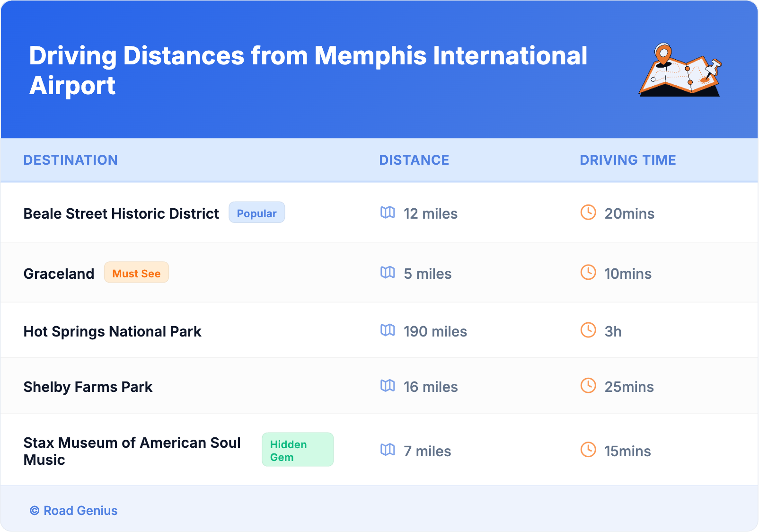The width and height of the screenshot is (759, 532).
Task: Click the clock icon beside 15mins
Action: (588, 450)
